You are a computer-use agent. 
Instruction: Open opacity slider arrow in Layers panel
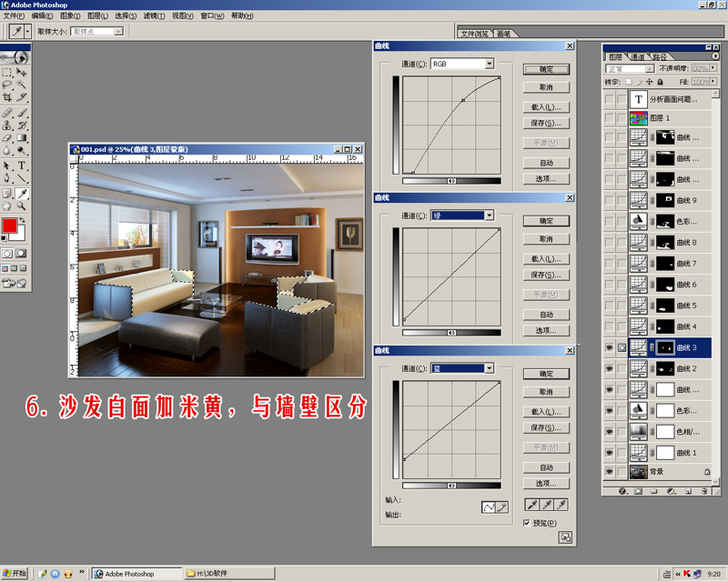(713, 68)
